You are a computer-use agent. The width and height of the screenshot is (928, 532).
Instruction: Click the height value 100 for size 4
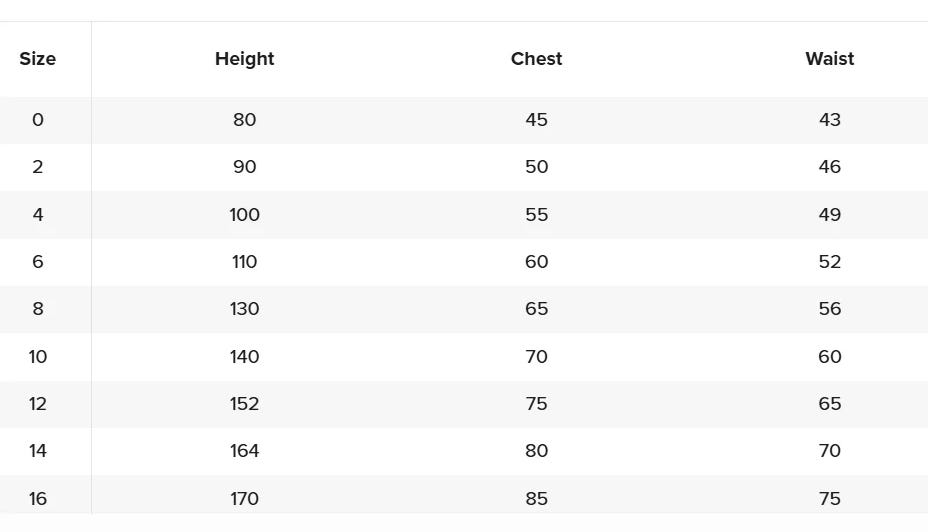point(244,215)
